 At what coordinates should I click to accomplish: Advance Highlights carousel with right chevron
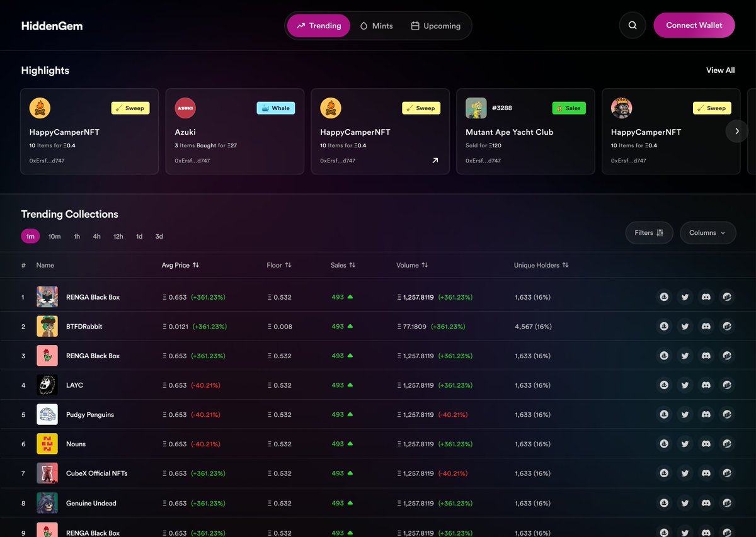[x=736, y=131]
